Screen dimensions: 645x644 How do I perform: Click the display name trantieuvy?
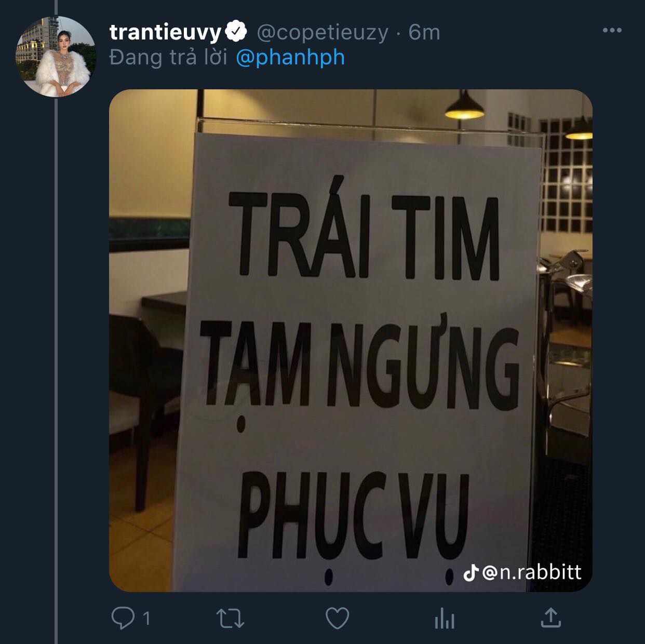[x=166, y=33]
